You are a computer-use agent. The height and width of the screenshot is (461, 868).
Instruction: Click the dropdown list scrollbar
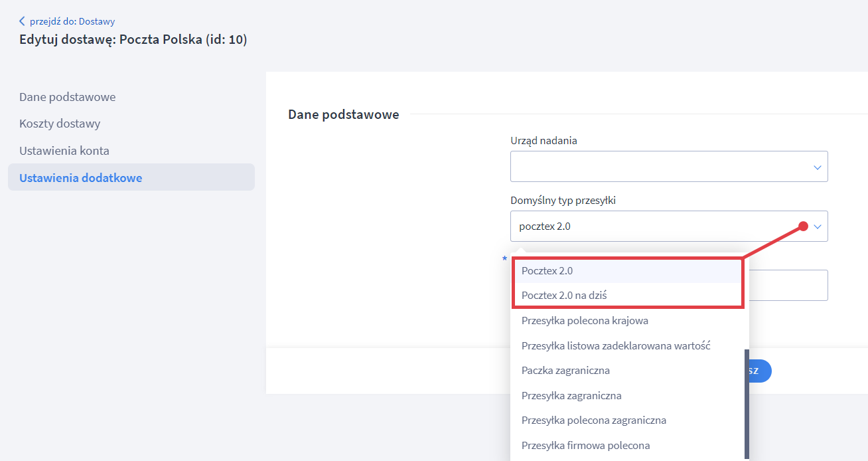[x=747, y=404]
